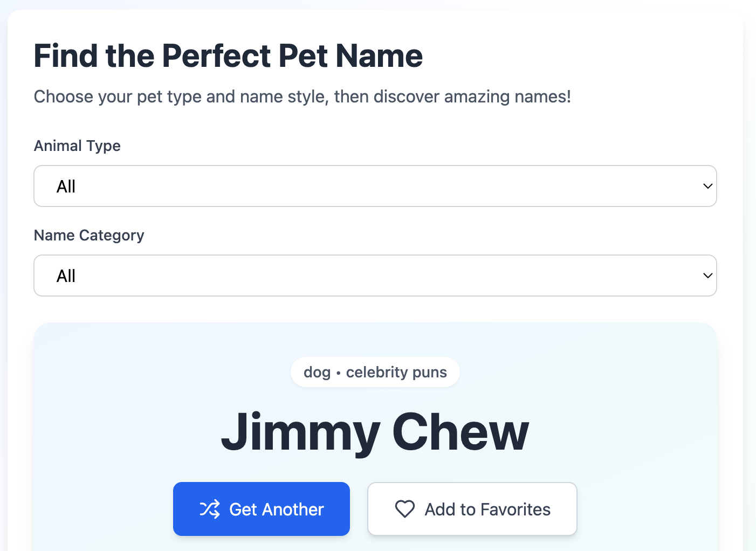Click the "dog • celebrity puns" tag pill
Image resolution: width=756 pixels, height=551 pixels.
(375, 372)
